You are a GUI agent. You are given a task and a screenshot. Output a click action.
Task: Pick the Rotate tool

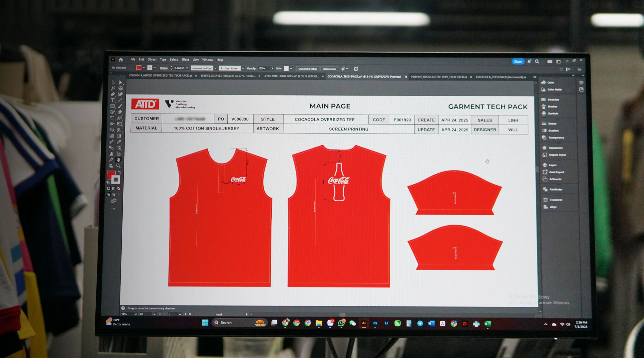tap(112, 118)
